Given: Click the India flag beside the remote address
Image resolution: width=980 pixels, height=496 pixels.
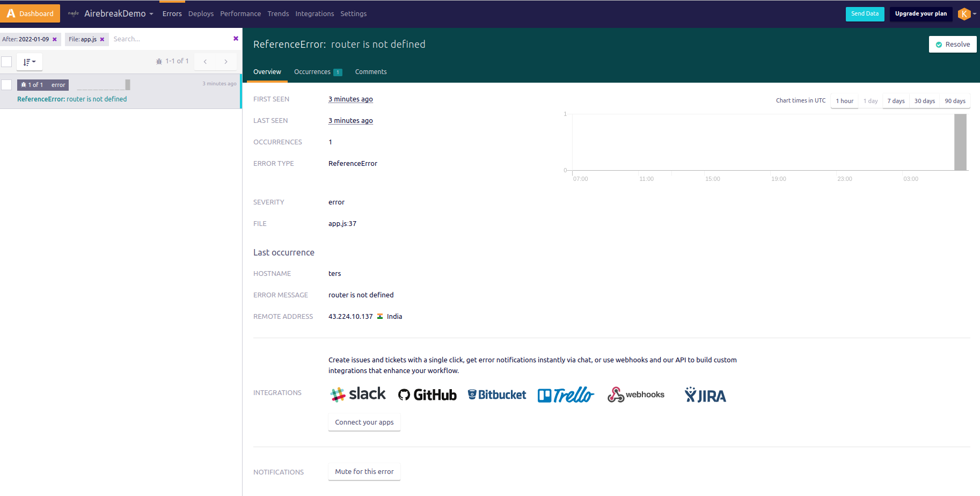Looking at the screenshot, I should 380,316.
